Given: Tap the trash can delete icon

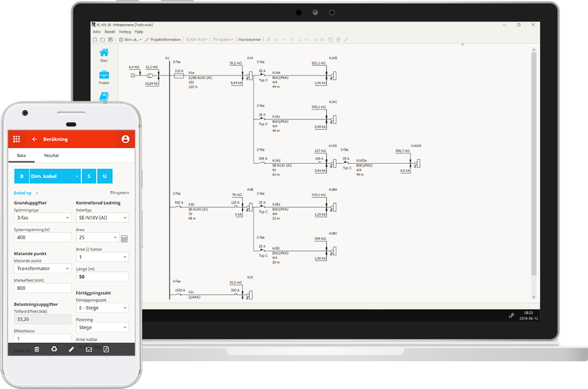Looking at the screenshot, I should point(36,349).
